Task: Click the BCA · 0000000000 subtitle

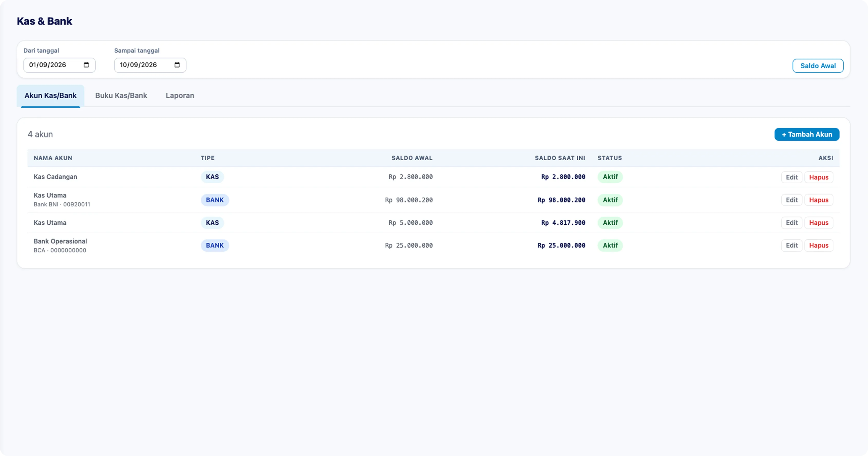Action: pos(60,250)
